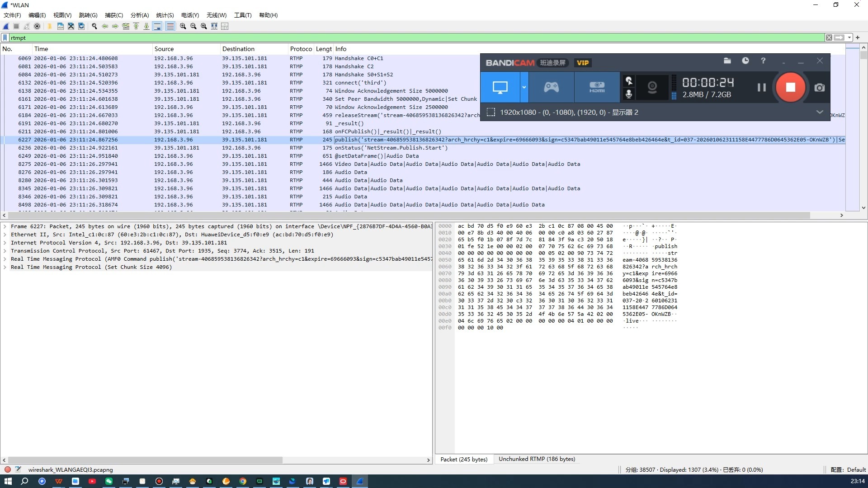Image resolution: width=868 pixels, height=488 pixels.
Task: Click the packet detail horizontal scrollbar
Action: click(145, 460)
